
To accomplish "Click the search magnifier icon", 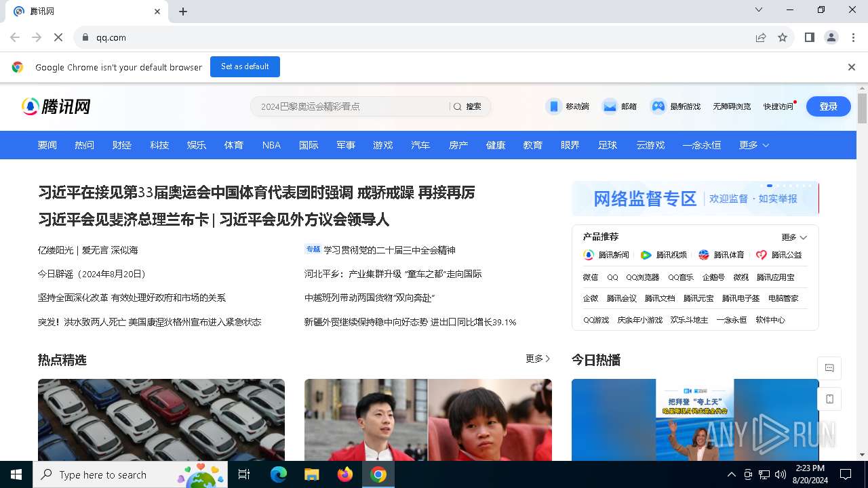I will (x=458, y=106).
